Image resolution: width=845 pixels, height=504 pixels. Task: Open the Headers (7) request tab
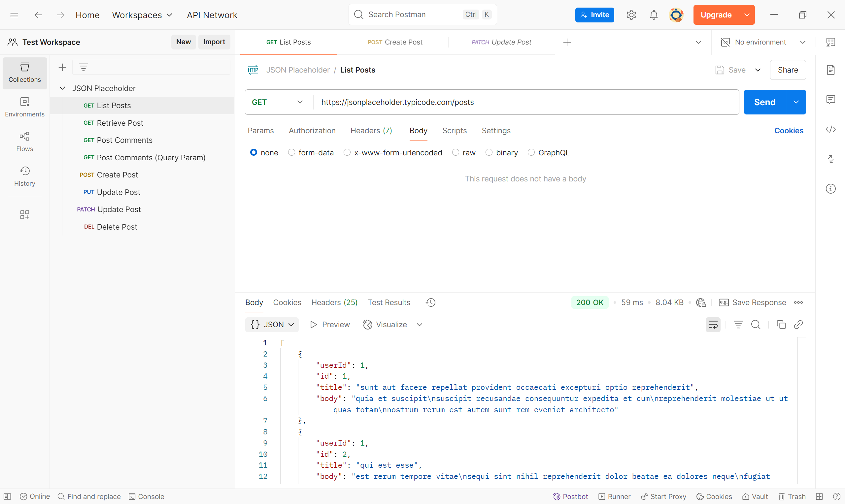click(371, 131)
